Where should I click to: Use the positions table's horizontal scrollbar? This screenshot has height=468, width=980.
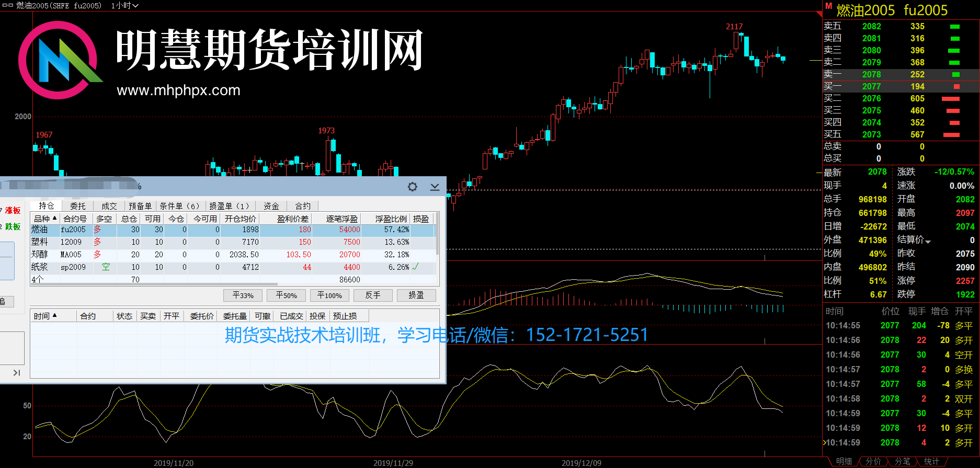(154, 284)
